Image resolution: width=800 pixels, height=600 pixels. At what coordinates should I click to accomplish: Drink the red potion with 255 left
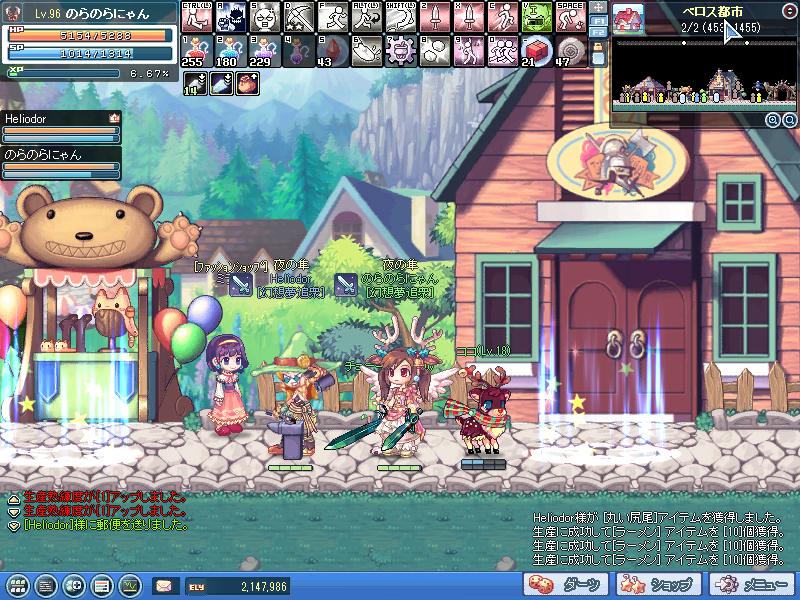(197, 51)
